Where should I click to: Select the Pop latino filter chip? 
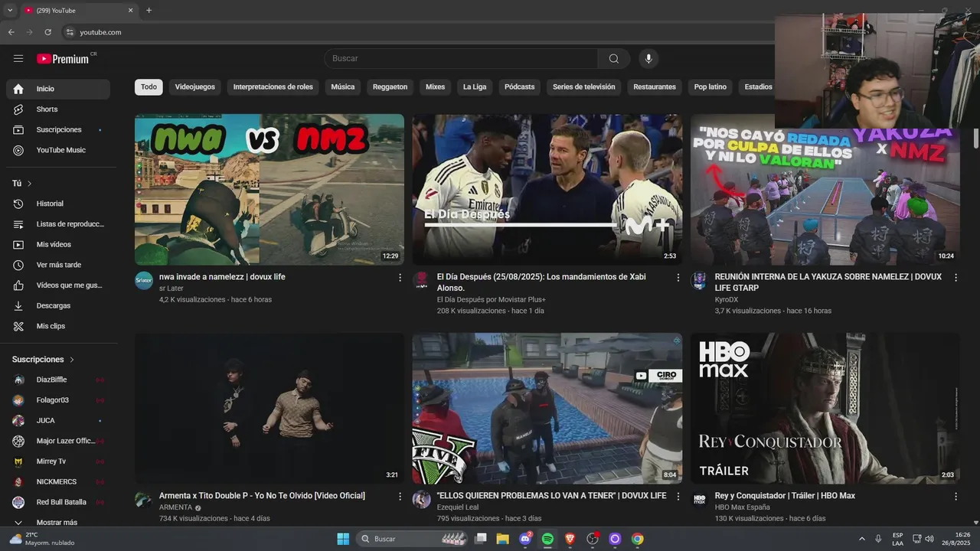[x=710, y=87]
